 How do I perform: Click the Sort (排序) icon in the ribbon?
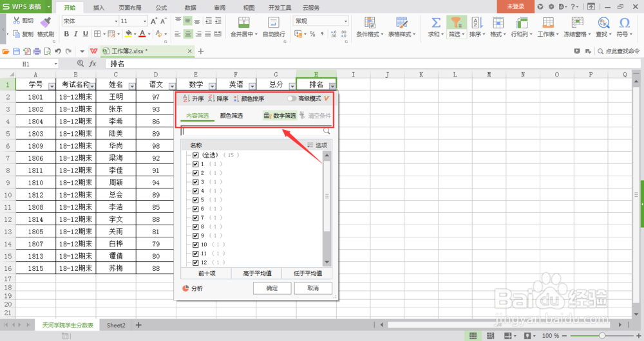tap(477, 23)
